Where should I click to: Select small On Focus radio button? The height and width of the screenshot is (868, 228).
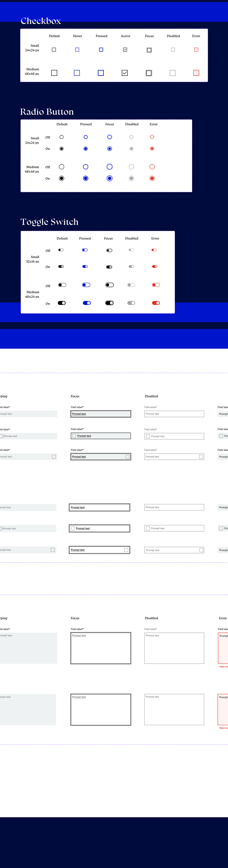click(x=110, y=149)
